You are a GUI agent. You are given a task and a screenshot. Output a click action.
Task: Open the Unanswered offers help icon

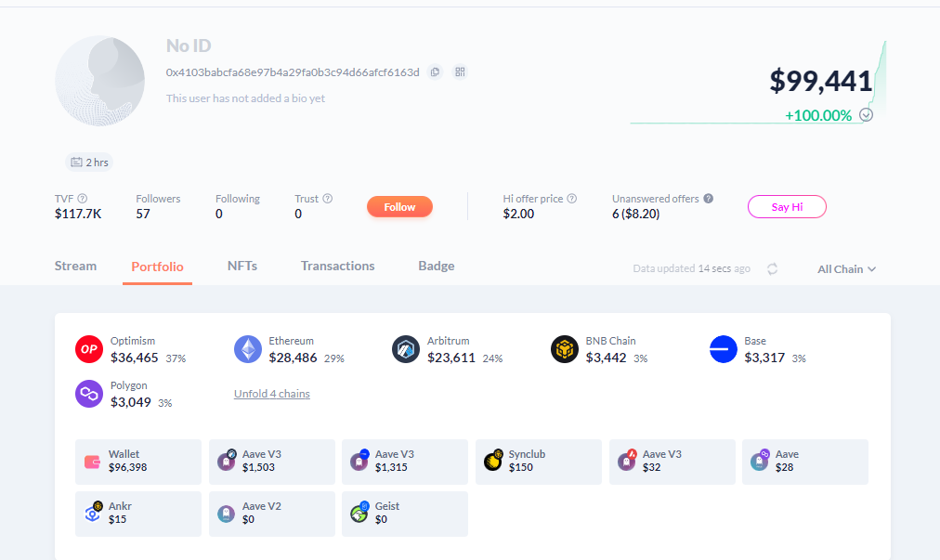(709, 199)
